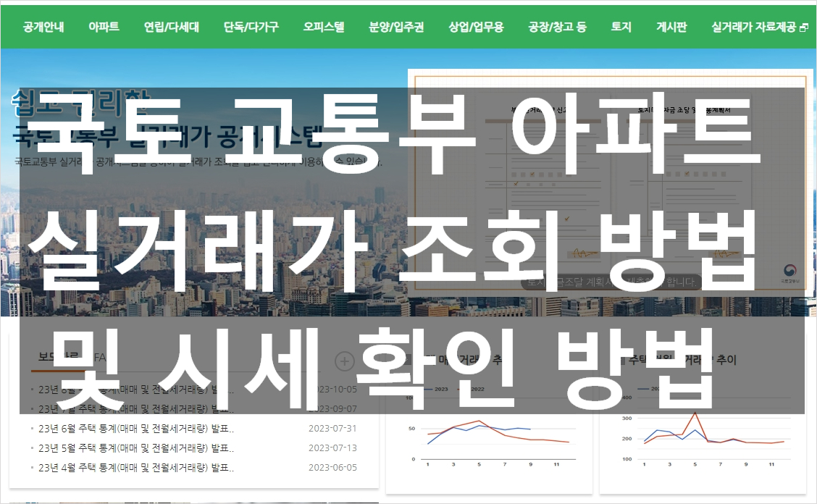This screenshot has height=504, width=817.
Task: Click the 국토교통부 logo on the banner
Action: (790, 274)
